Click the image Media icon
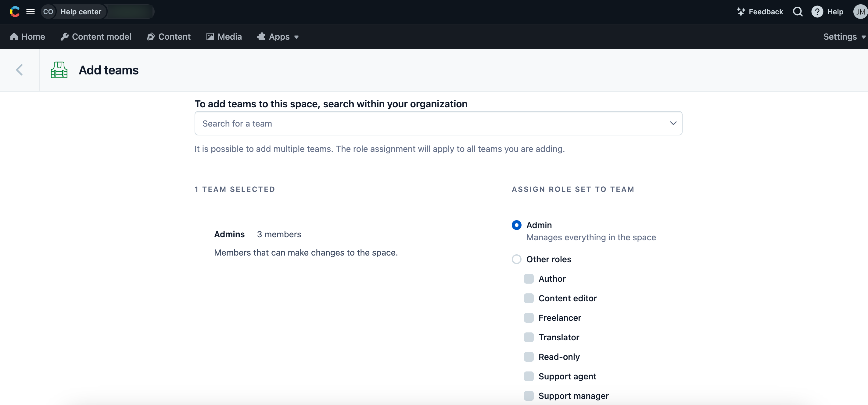The width and height of the screenshot is (868, 405). (x=210, y=37)
